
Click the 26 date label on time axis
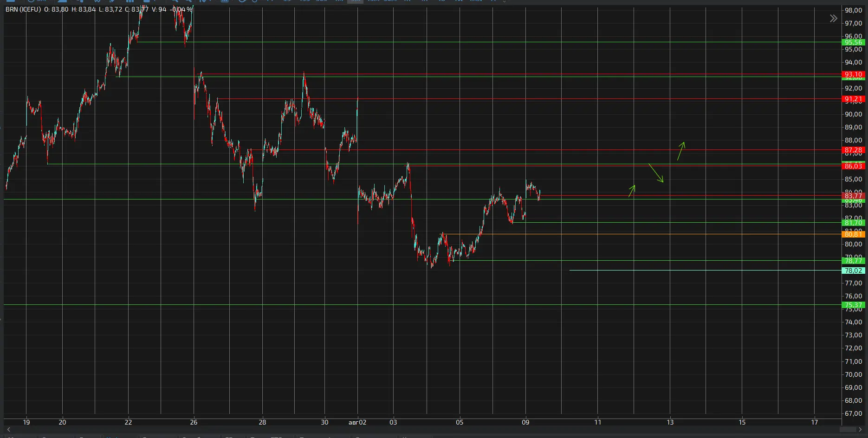click(194, 422)
